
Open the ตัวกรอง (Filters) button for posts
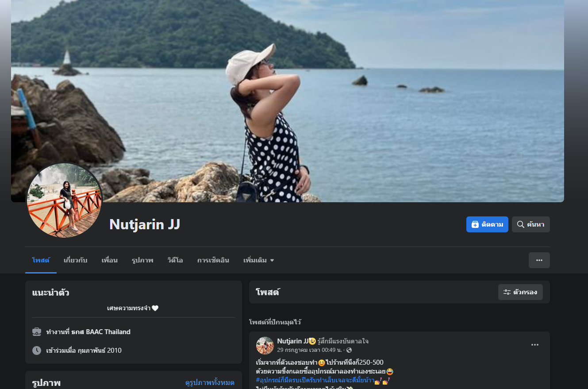tap(520, 292)
